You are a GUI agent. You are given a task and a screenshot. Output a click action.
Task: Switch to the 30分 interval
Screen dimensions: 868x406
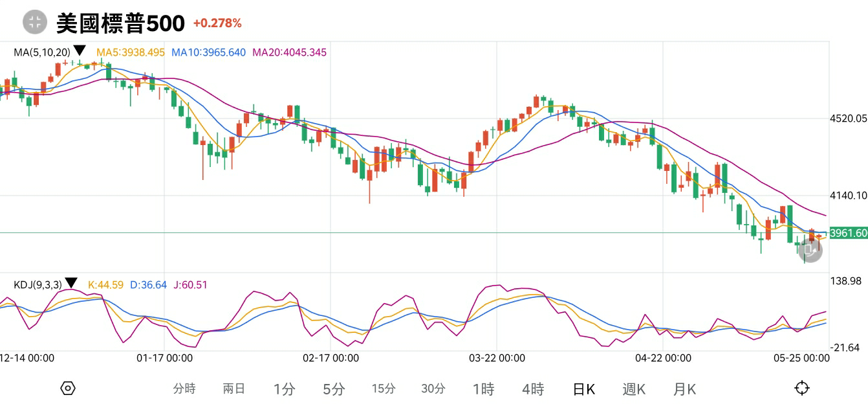point(433,389)
